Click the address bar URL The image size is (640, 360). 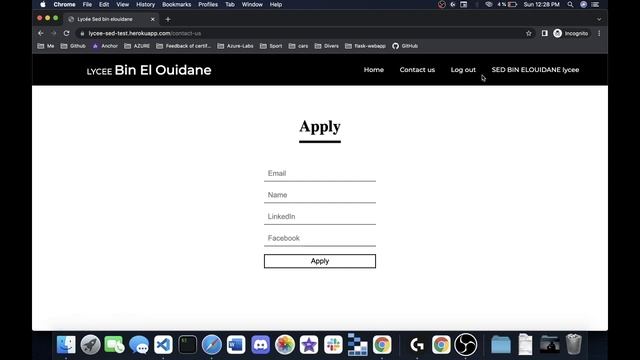145,33
